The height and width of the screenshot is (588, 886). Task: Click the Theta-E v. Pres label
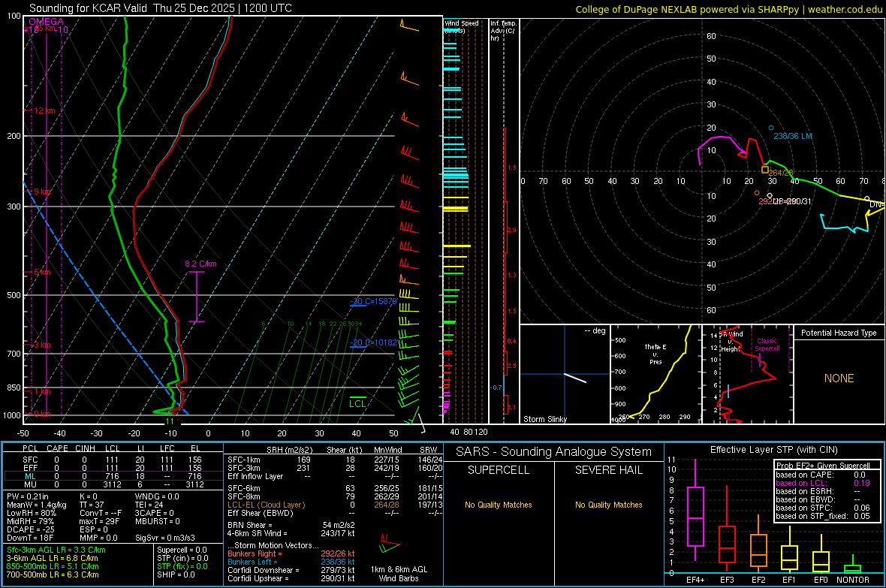[x=655, y=354]
